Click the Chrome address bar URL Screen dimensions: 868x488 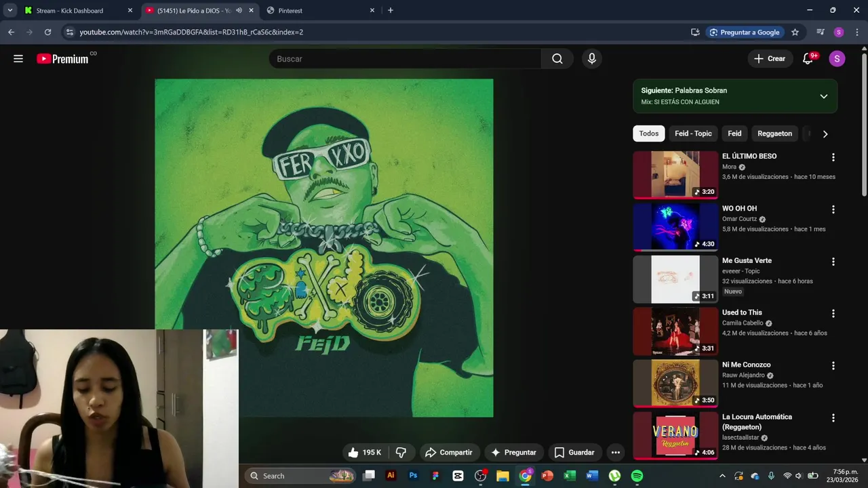coord(191,32)
